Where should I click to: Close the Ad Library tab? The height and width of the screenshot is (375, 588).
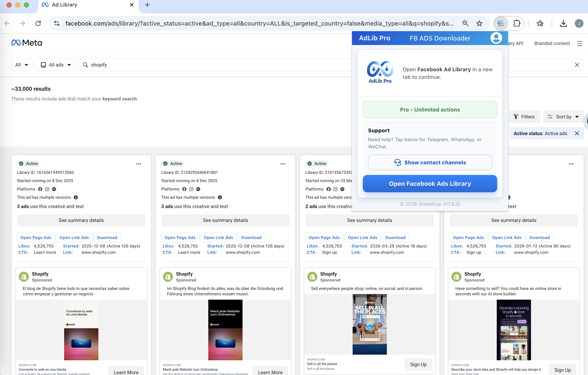point(132,5)
